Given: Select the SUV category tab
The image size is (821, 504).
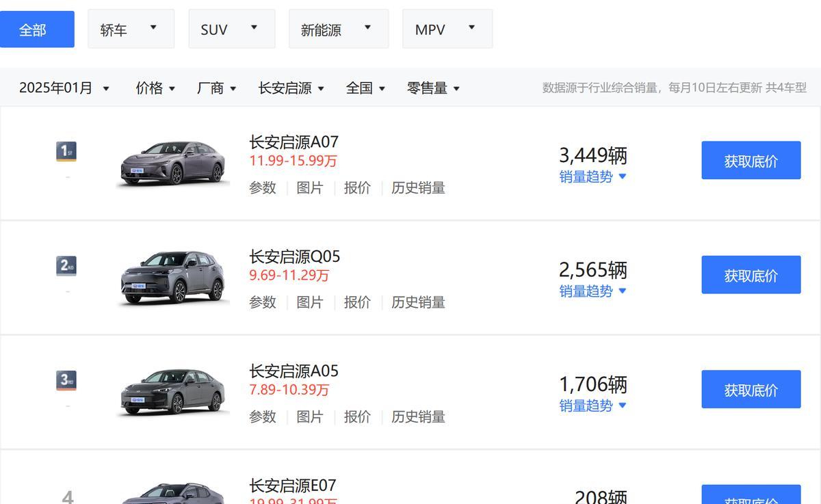Looking at the screenshot, I should pos(231,29).
